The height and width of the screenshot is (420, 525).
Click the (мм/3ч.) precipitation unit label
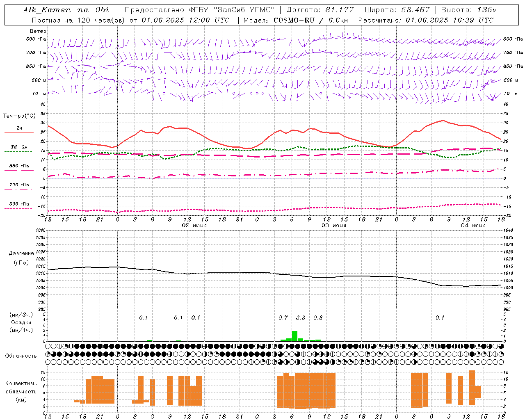21,315
